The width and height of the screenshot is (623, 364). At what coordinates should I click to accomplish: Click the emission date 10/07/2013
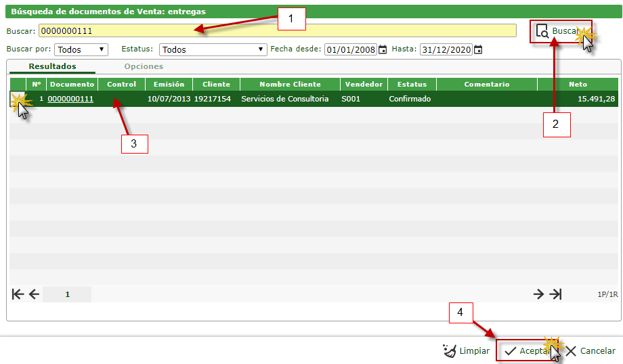pyautogui.click(x=169, y=99)
